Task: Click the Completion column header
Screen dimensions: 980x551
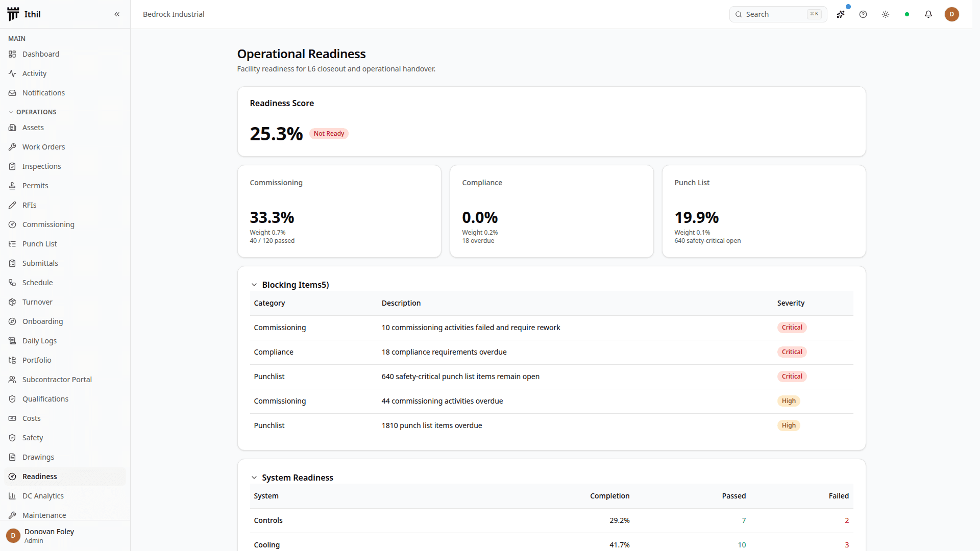Action: click(609, 496)
